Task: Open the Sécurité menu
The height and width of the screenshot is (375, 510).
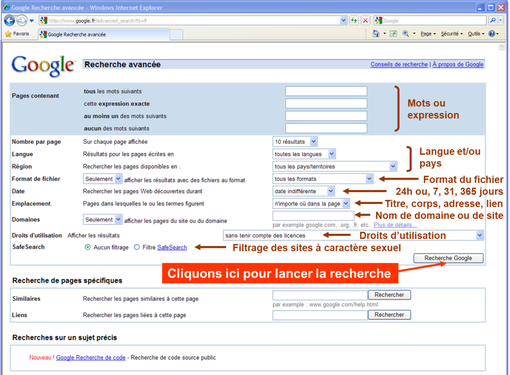Action: click(452, 34)
